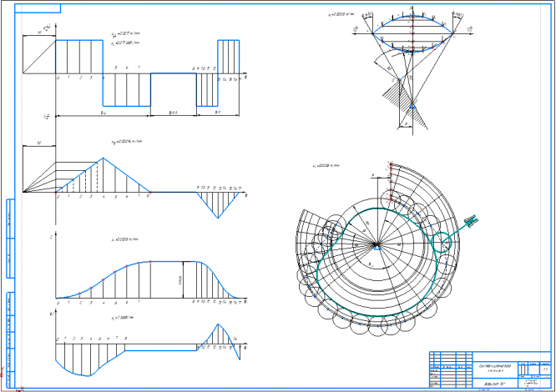Click the teal follower guide symbol

point(471,221)
